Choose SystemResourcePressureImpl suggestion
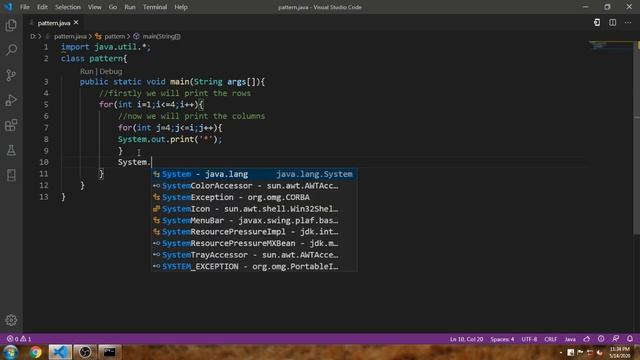The image size is (640, 360). tap(254, 232)
